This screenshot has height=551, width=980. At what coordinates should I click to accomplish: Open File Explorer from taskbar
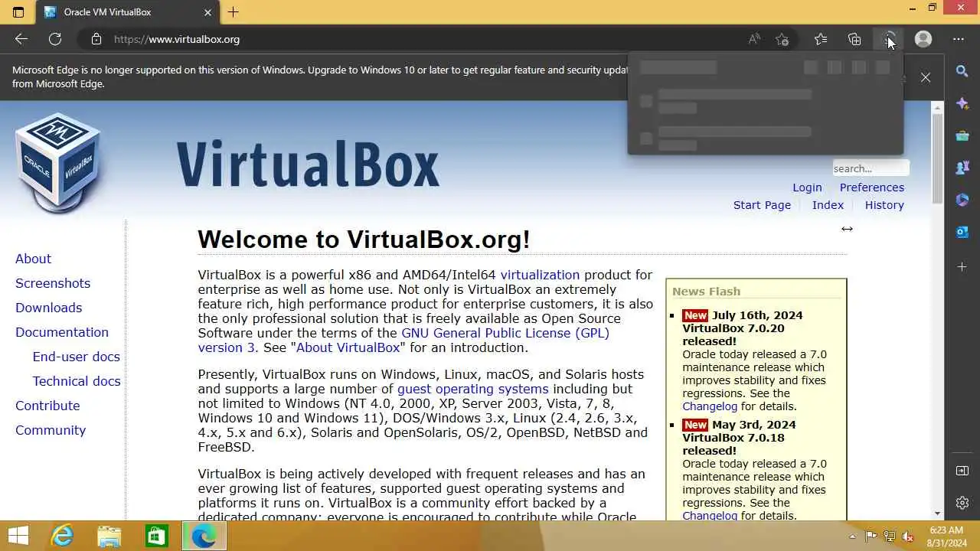pos(109,536)
